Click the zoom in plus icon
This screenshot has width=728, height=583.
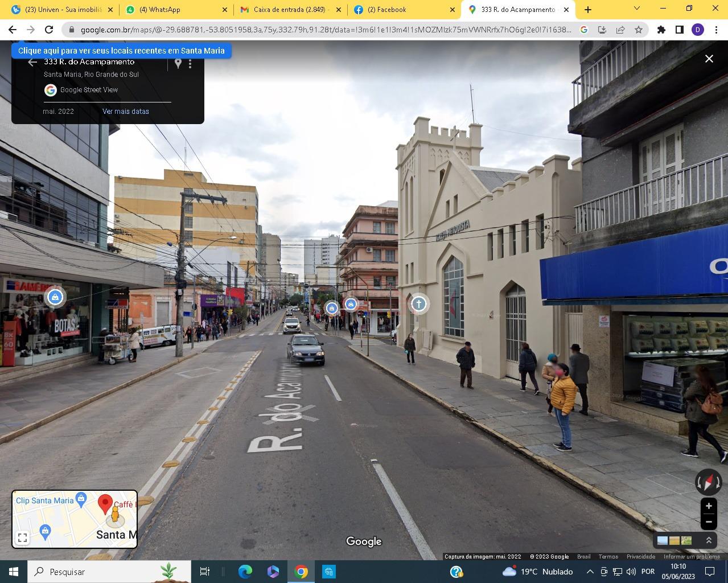(x=708, y=506)
